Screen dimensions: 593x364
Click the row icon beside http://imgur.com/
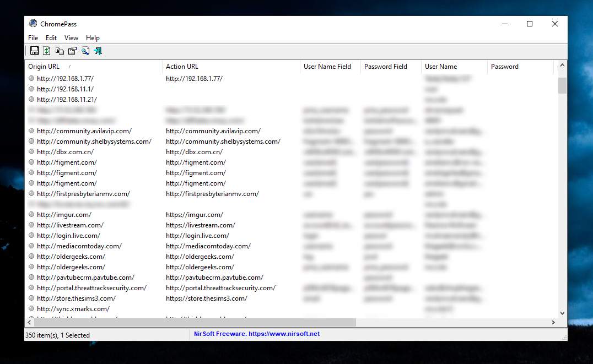coord(31,214)
